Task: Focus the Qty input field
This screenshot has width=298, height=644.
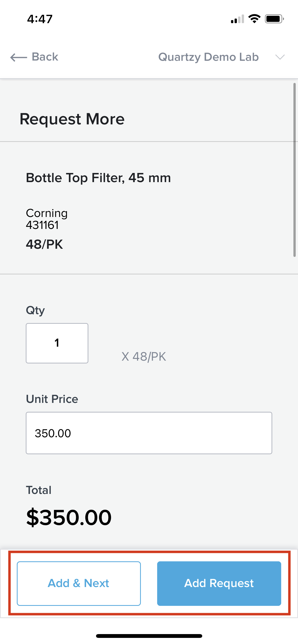Action: 57,343
